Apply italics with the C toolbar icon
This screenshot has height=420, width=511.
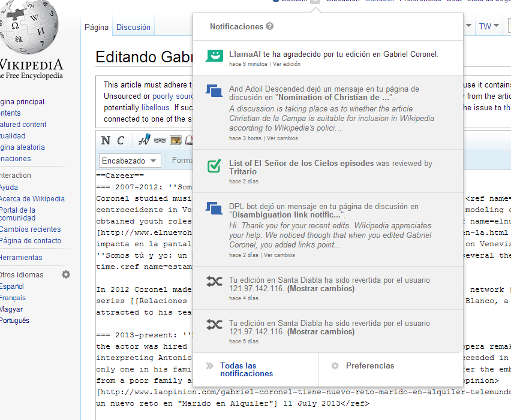(121, 140)
